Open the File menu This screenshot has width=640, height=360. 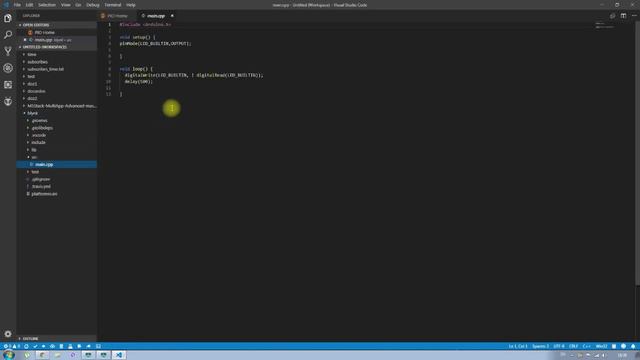[x=17, y=5]
